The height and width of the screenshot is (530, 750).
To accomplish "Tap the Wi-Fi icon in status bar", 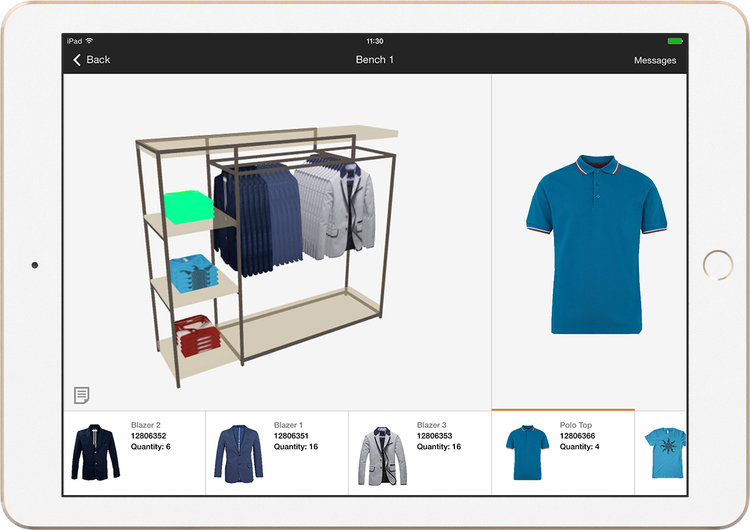I will 89,41.
